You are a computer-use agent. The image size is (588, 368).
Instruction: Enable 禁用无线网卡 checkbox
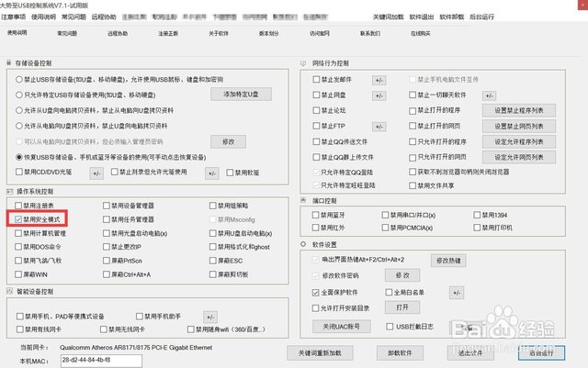104,329
